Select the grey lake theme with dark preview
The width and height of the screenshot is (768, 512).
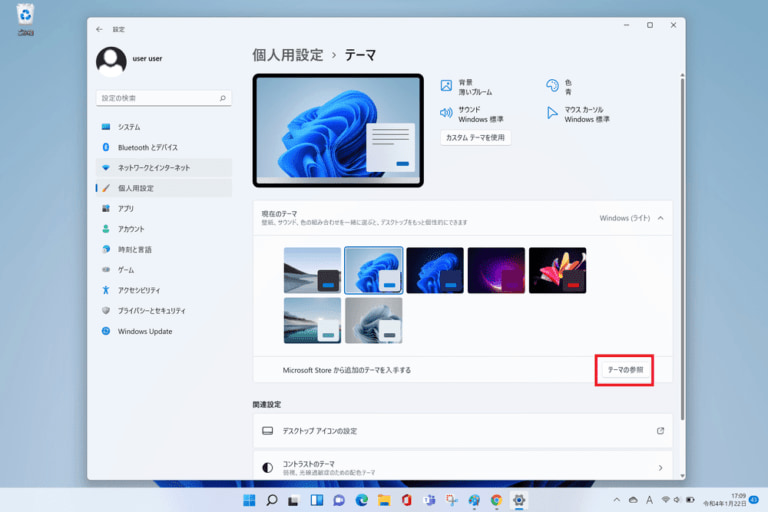(312, 270)
